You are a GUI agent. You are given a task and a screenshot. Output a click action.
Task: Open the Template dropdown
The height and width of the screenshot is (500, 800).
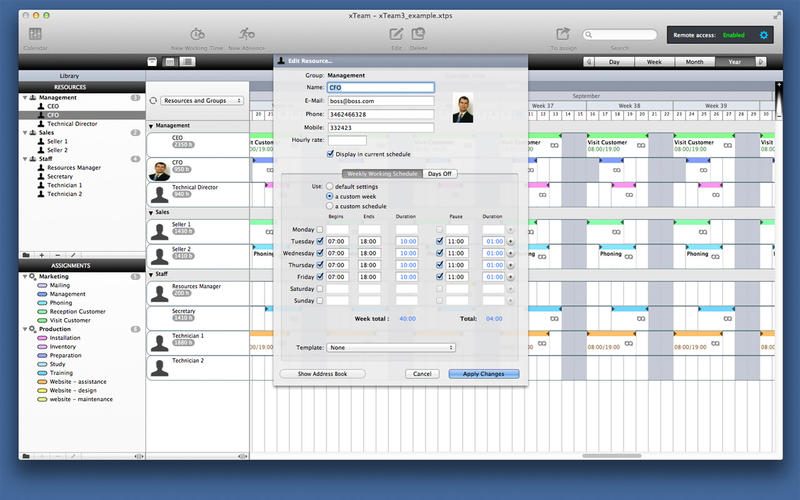click(x=391, y=348)
